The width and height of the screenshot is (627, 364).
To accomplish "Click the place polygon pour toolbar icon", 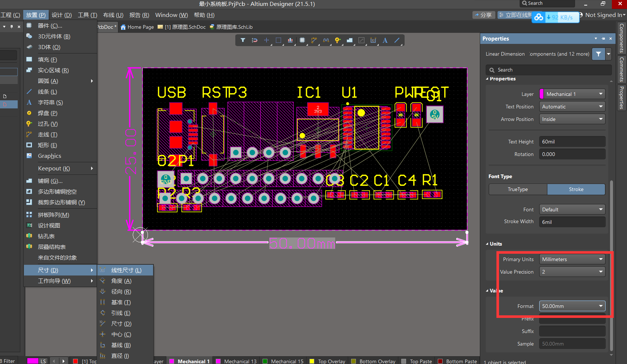I will tap(350, 40).
